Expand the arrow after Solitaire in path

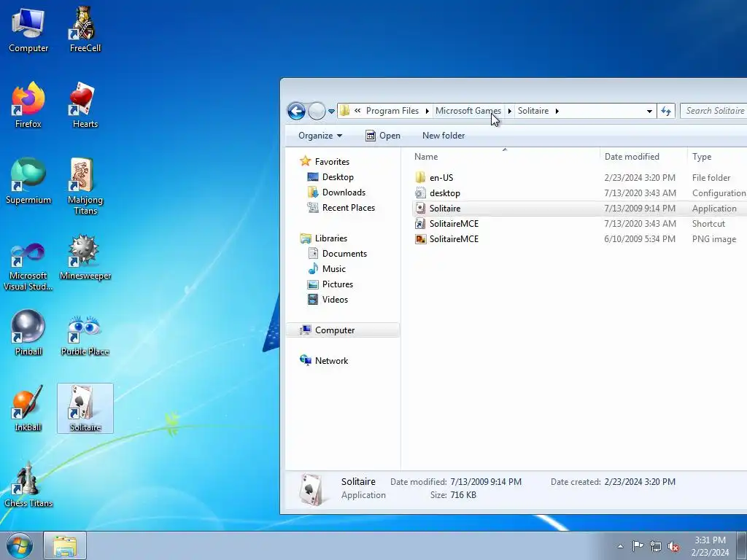pyautogui.click(x=557, y=111)
